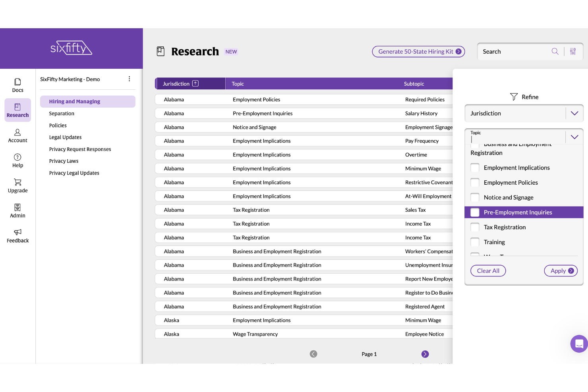Tick the Pre-Employment Inquiries checkbox
Image resolution: width=588 pixels, height=392 pixels.
[x=475, y=212]
